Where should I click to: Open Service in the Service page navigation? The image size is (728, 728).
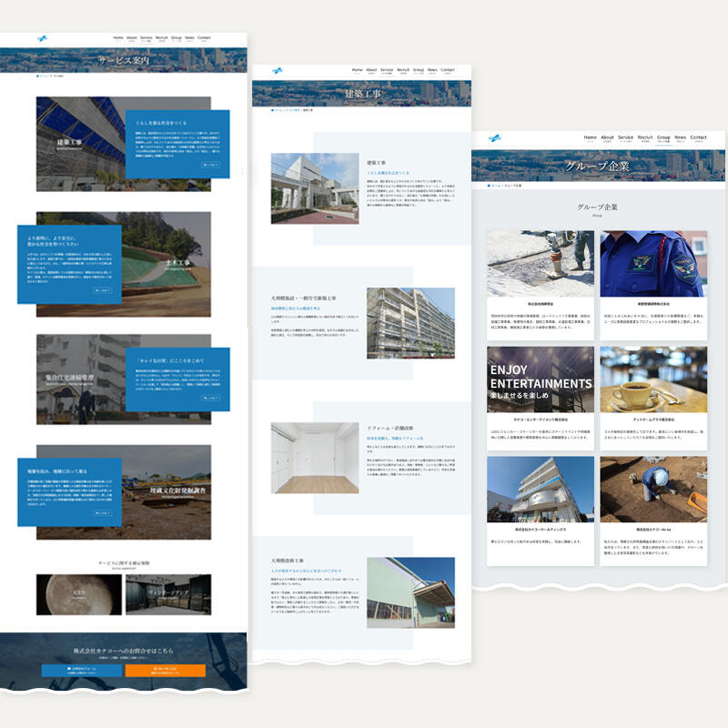147,38
